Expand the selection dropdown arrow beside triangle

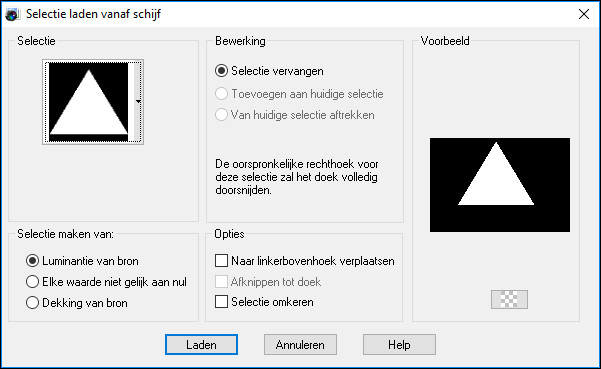pos(138,102)
